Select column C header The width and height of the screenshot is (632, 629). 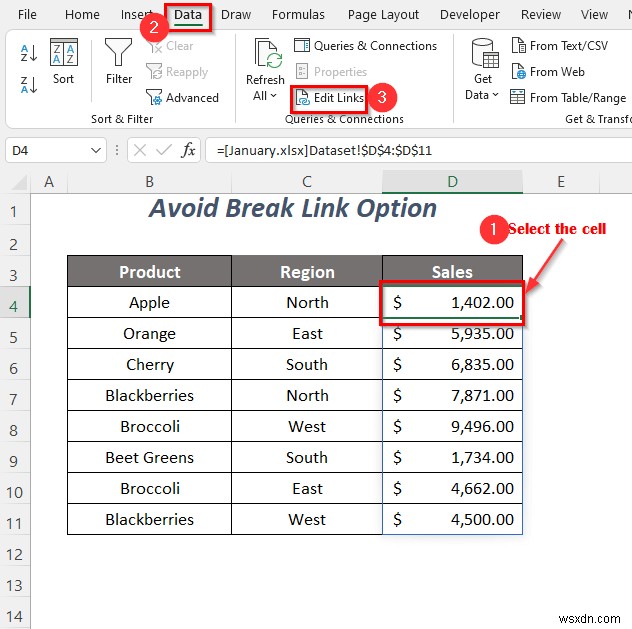pos(307,182)
